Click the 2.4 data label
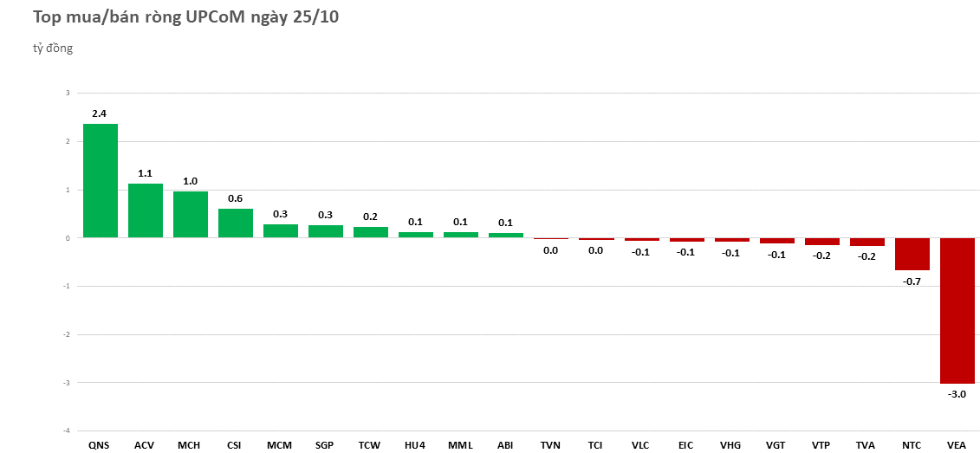 coord(100,113)
